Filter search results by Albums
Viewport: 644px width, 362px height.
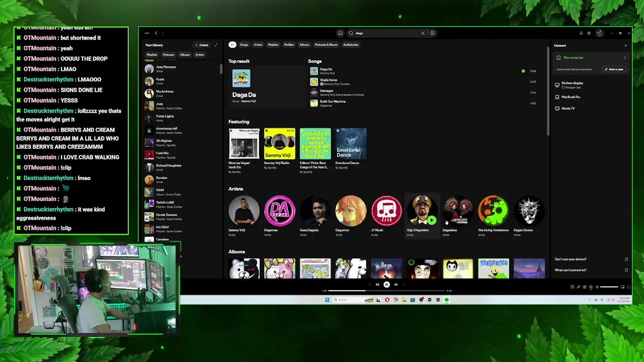(x=304, y=45)
